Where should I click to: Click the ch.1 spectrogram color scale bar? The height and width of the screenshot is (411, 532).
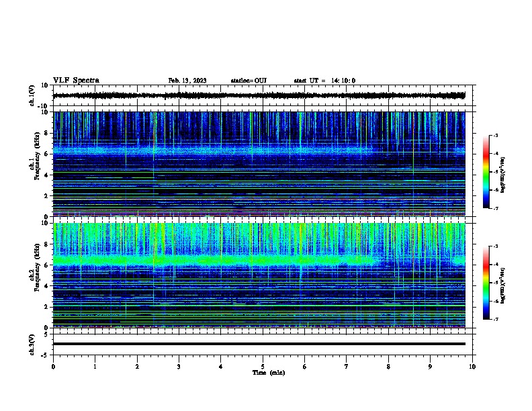(486, 172)
